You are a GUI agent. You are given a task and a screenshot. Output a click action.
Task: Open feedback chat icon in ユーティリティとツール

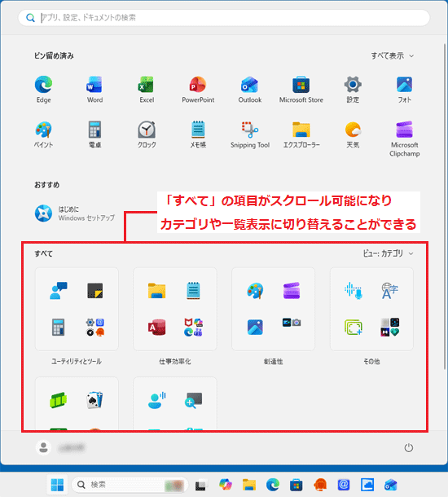[x=59, y=290]
